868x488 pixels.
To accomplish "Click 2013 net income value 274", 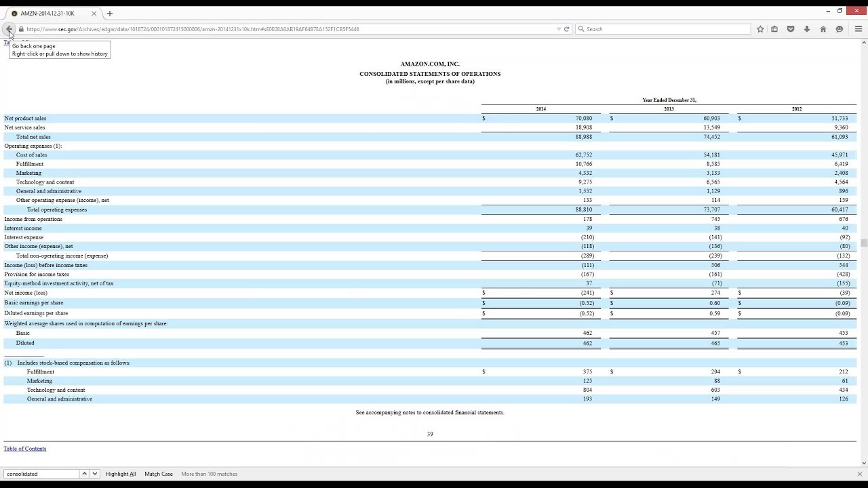I will coord(715,293).
